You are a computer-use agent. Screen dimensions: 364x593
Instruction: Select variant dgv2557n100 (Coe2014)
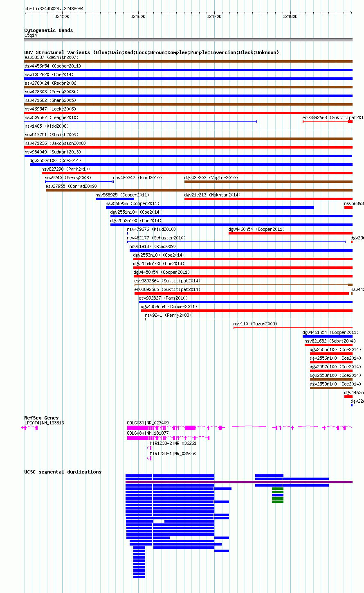coord(335,367)
